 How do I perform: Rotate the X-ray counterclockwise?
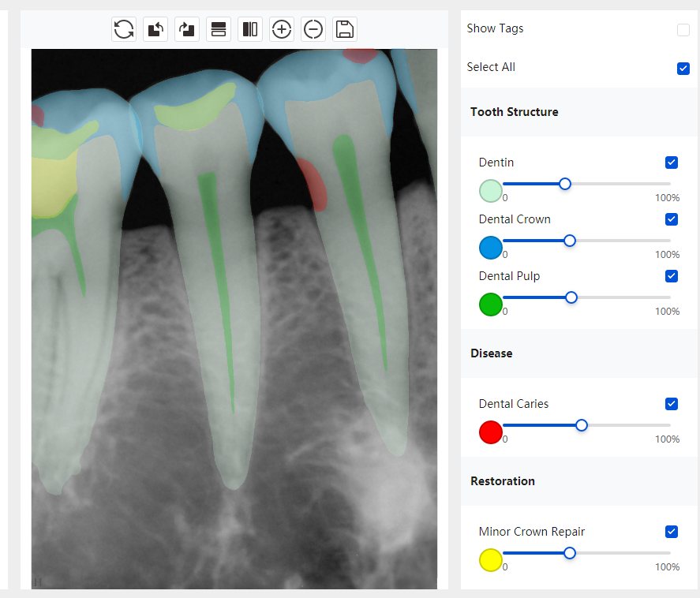tap(155, 30)
